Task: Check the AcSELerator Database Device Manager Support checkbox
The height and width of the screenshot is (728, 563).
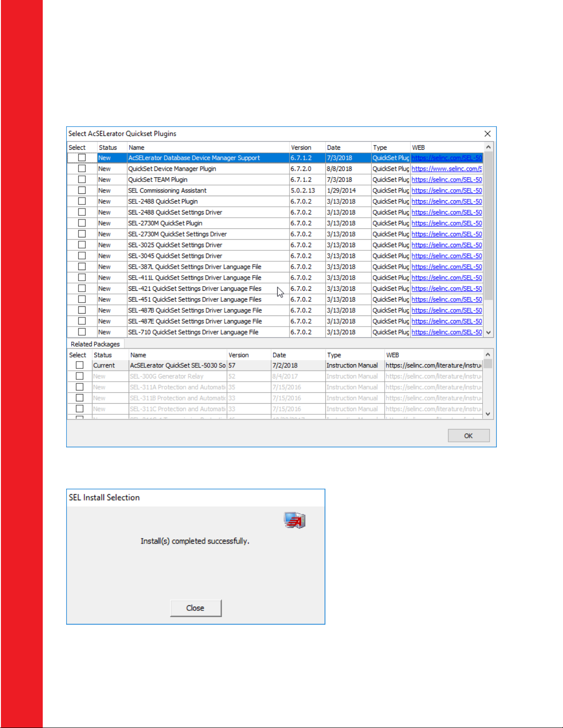Action: (x=82, y=158)
